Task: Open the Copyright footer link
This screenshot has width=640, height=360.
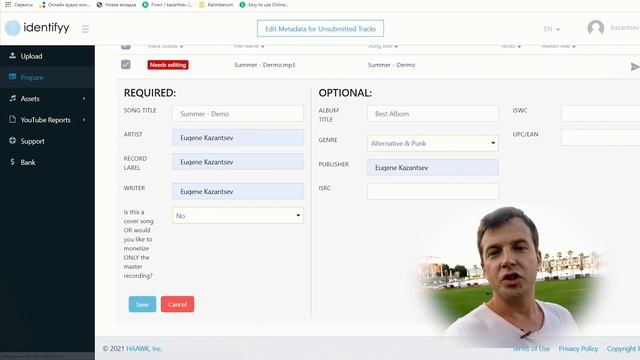Action: (623, 349)
